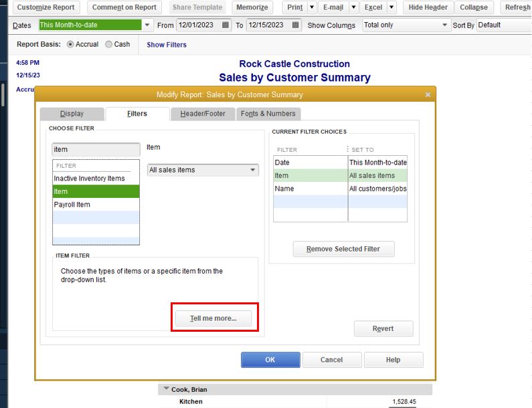This screenshot has height=408, width=532.
Task: Expand the E-mail dropdown arrow
Action: point(353,7)
